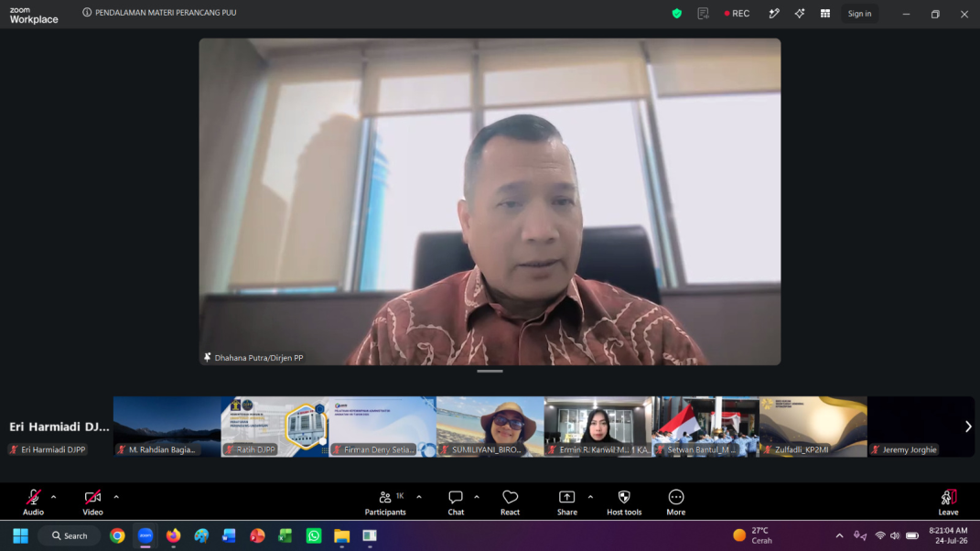The height and width of the screenshot is (551, 980).
Task: Expand video options caret
Action: point(116,497)
